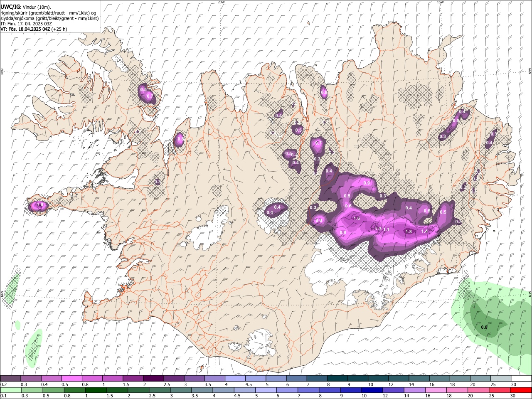The width and height of the screenshot is (532, 399).
Task: Click the 15W longitude label at the top edge
Action: pyautogui.click(x=440, y=2)
